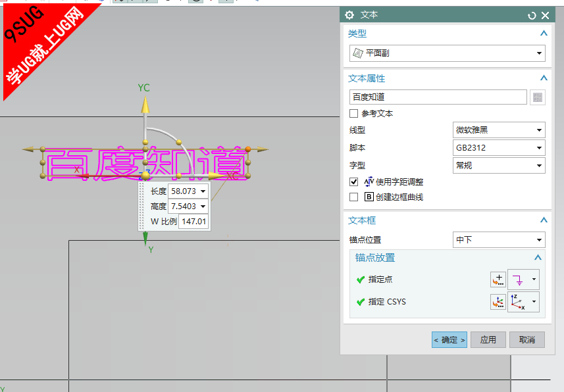The height and width of the screenshot is (392, 564).
Task: Open the CSYS dialog icon for 指定 CSYS
Action: [x=498, y=302]
